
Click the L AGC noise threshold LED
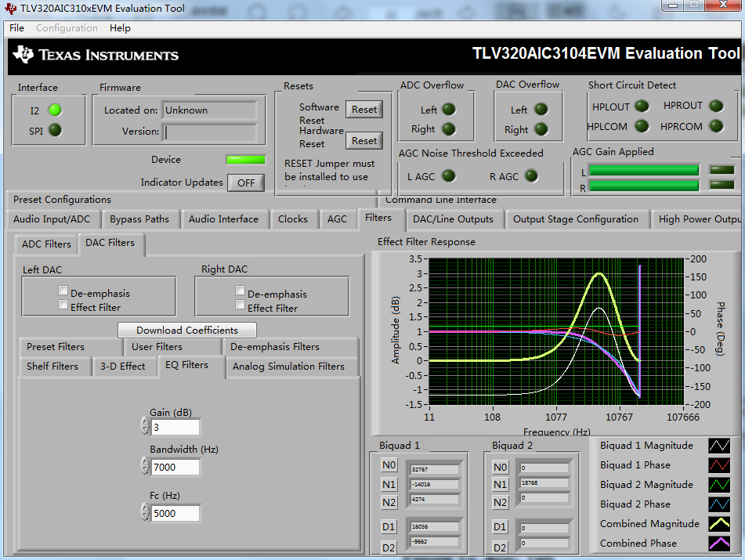click(x=449, y=175)
